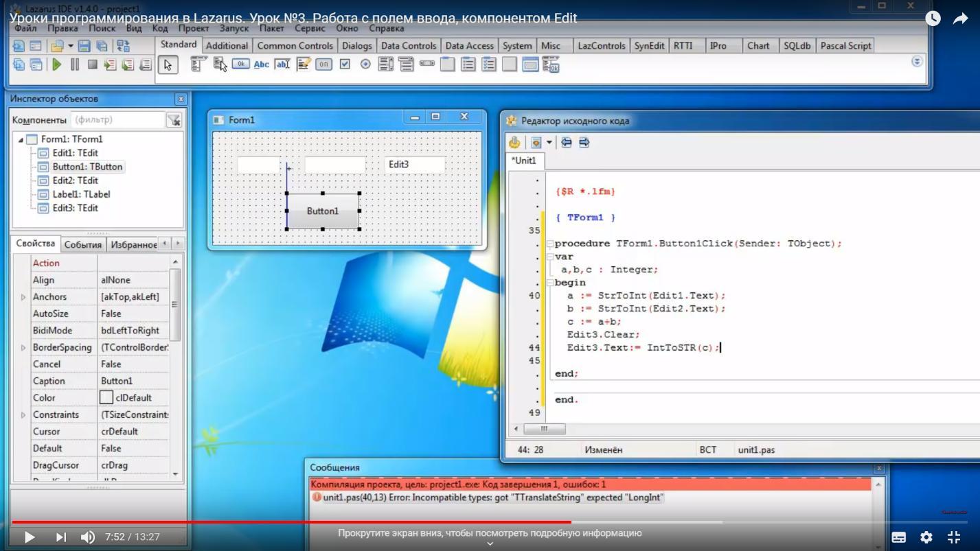Screen dimensions: 980x551
Task: Click the Caption property value Button1
Action: point(134,382)
